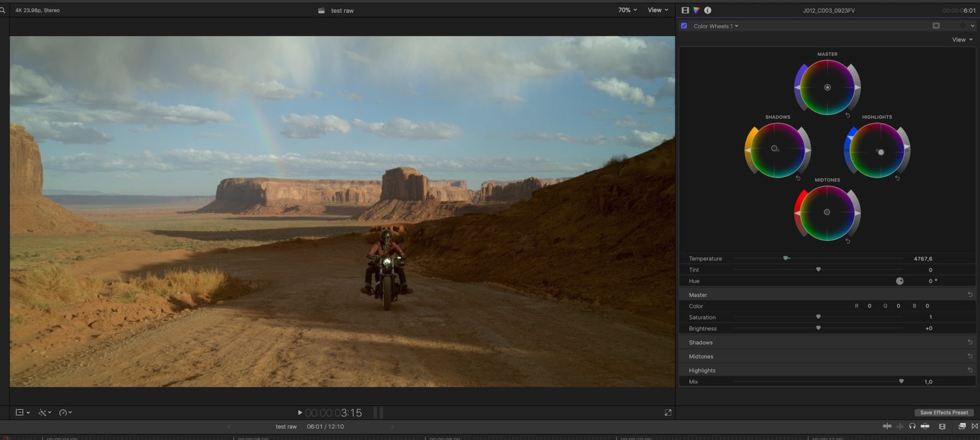Disable the Color Wheels 1 effect checkbox
The image size is (980, 440).
pyautogui.click(x=684, y=26)
